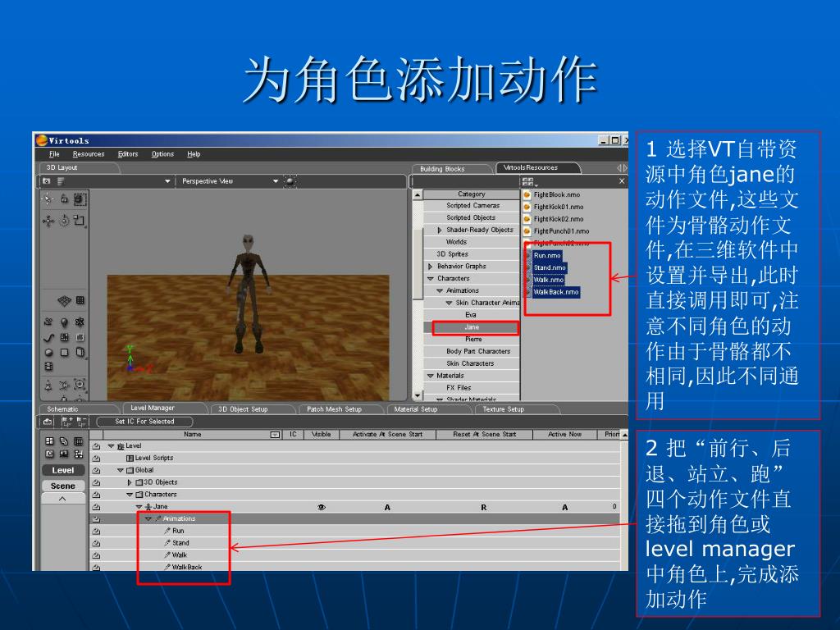Viewport: 840px width, 630px height.
Task: Click the Scene button in Level Manager
Action: coord(63,486)
